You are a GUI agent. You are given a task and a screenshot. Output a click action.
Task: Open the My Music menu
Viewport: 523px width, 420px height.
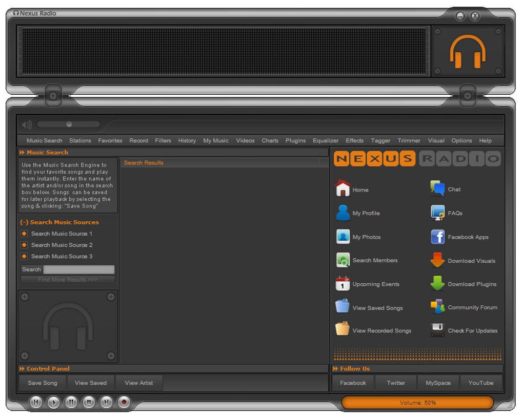pyautogui.click(x=216, y=140)
